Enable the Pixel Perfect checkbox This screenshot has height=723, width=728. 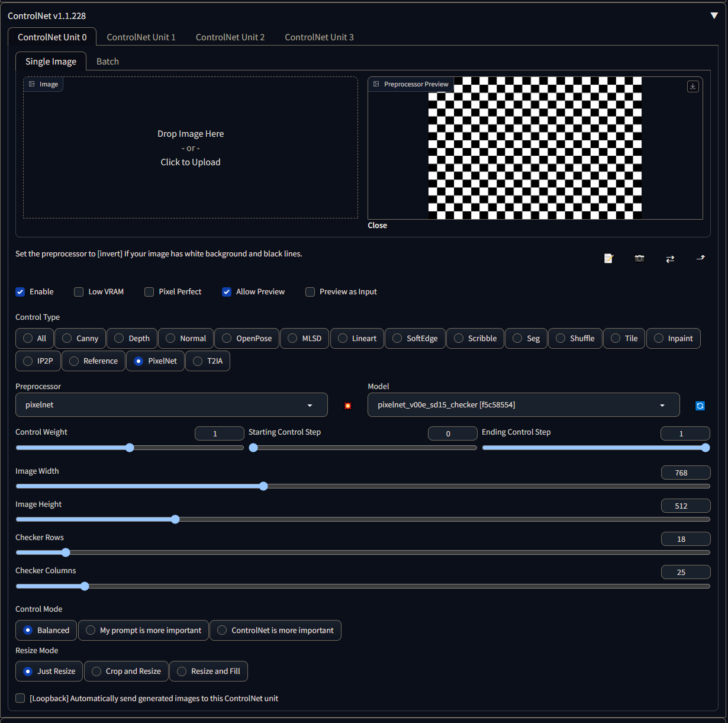[x=149, y=292]
